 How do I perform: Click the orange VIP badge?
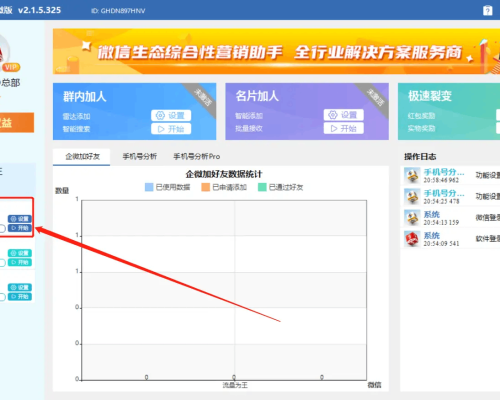point(11,67)
